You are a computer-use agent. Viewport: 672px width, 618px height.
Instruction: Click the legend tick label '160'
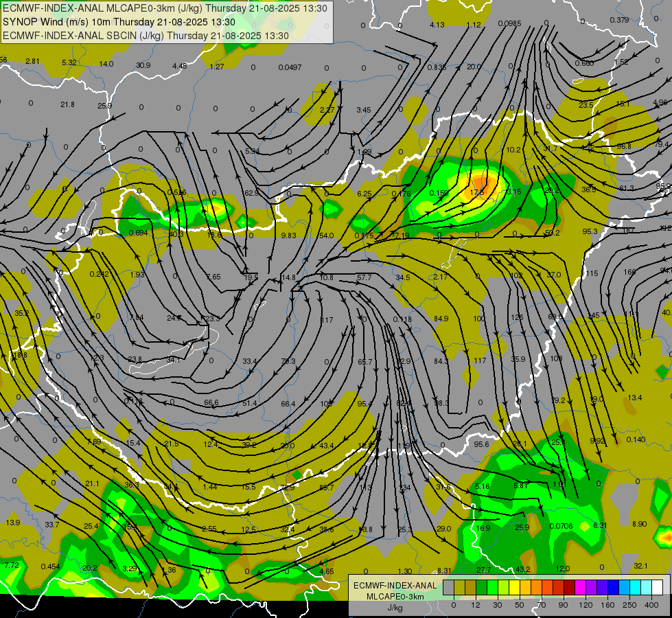607,605
